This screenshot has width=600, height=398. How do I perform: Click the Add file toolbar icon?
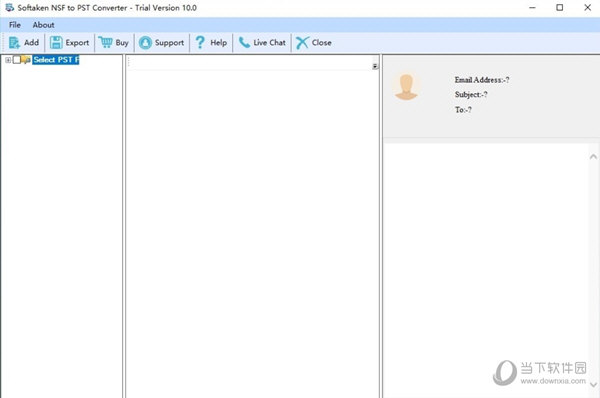point(14,42)
